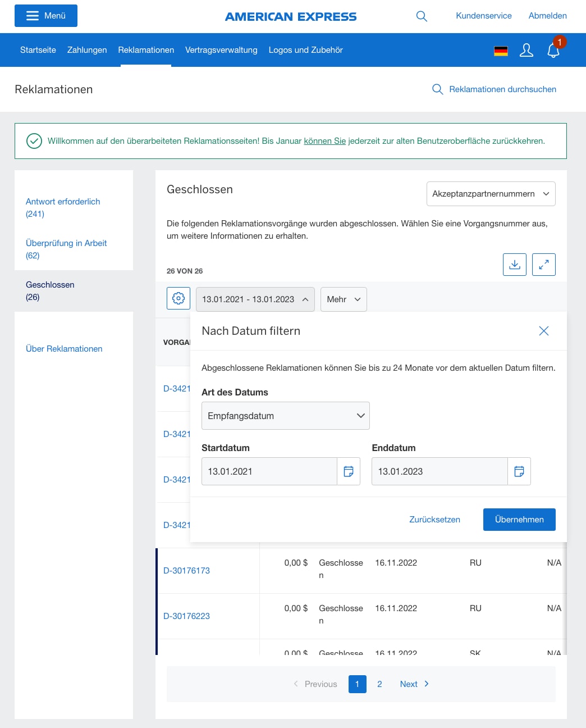This screenshot has height=728, width=586.
Task: Reset the filter via Zurücksetzen
Action: (x=434, y=520)
